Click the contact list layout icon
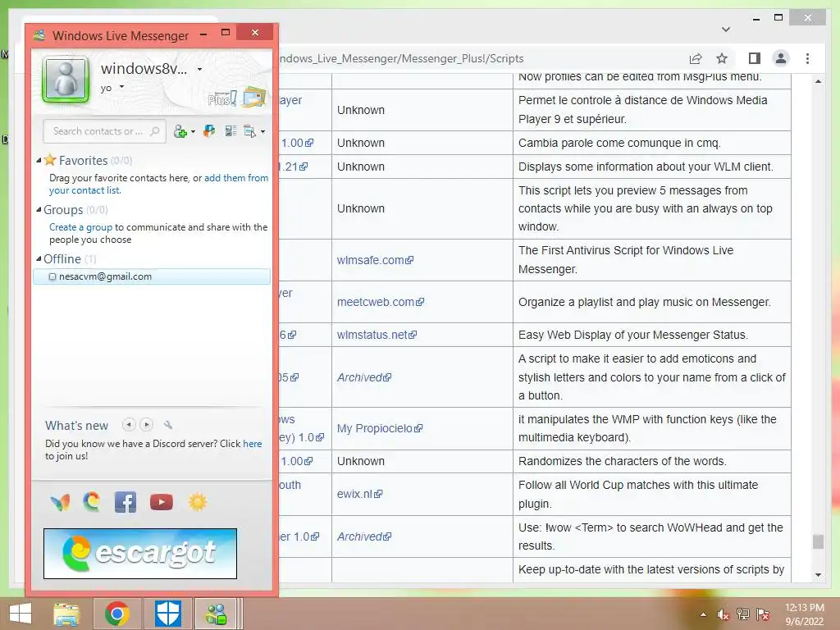The width and height of the screenshot is (840, 630). pos(231,130)
